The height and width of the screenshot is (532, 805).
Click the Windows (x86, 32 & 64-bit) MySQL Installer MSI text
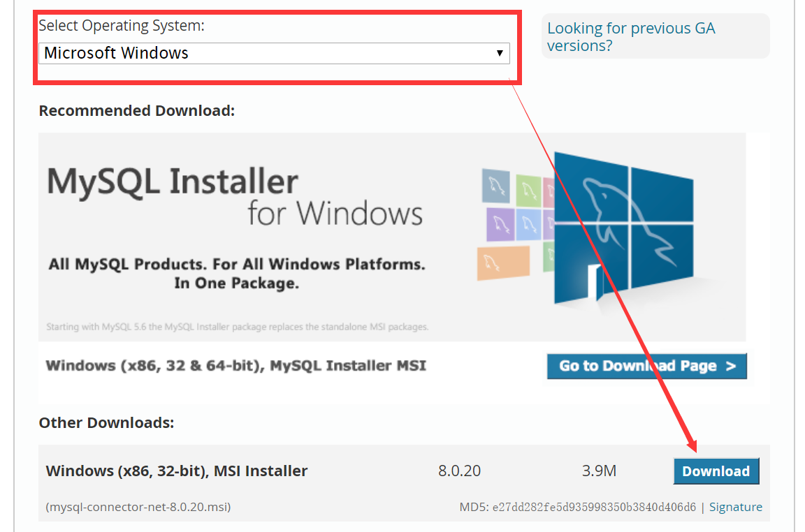[x=236, y=366]
